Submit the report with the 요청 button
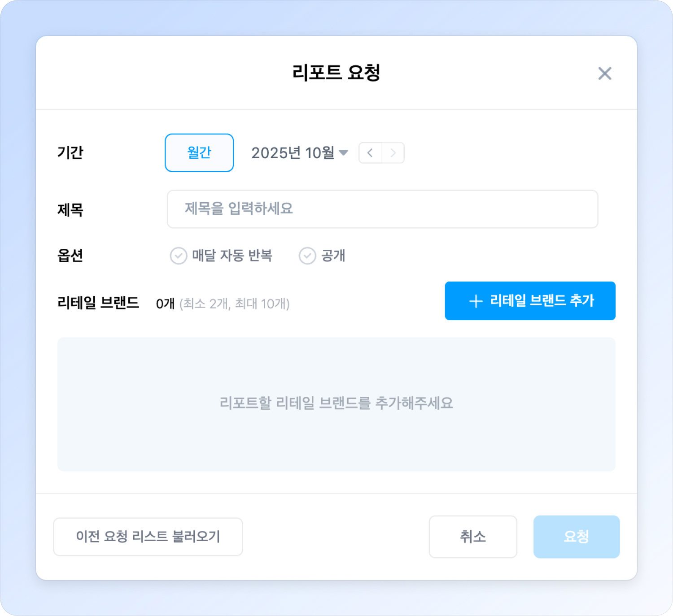The width and height of the screenshot is (673, 616). pos(576,537)
